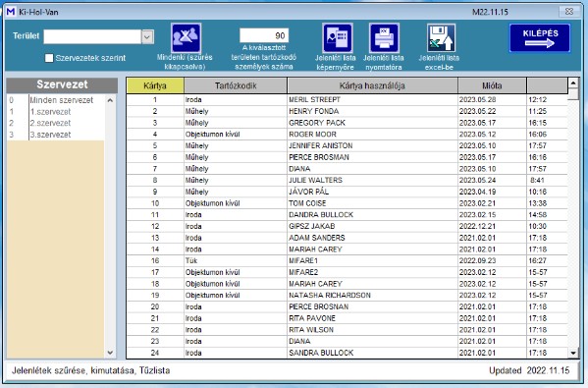This screenshot has width=588, height=388.
Task: Click the PIERCE BROSNAN cell in card 20 row
Action: 372,306
